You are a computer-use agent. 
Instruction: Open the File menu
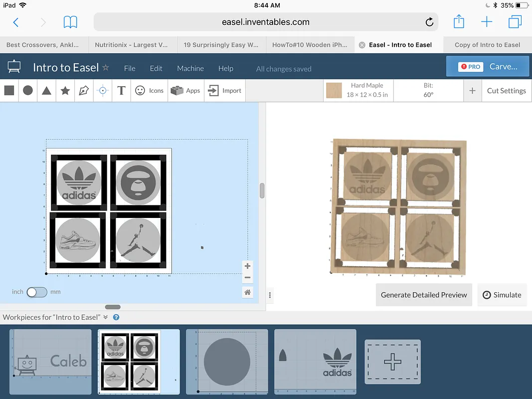tap(130, 68)
